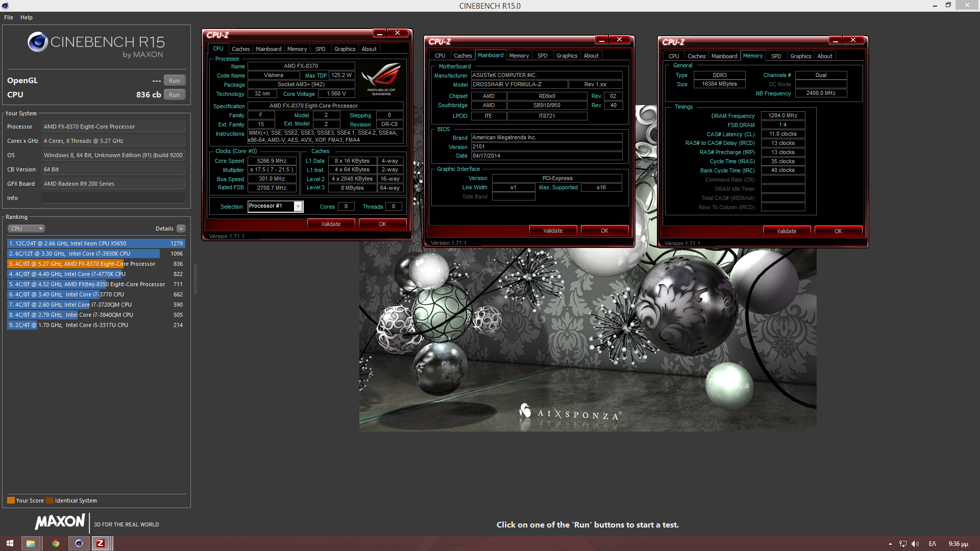Click Validate in Memory window
Viewport: 980px width, 551px height.
click(x=787, y=231)
